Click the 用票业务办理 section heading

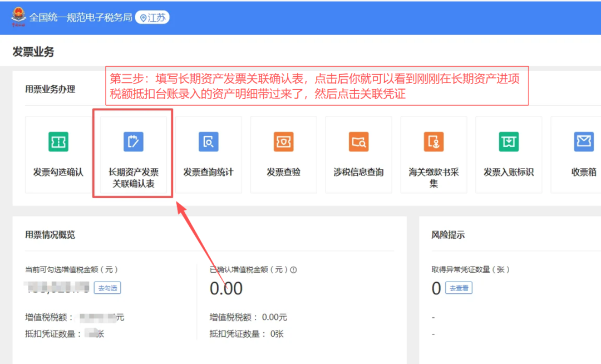[x=50, y=89]
